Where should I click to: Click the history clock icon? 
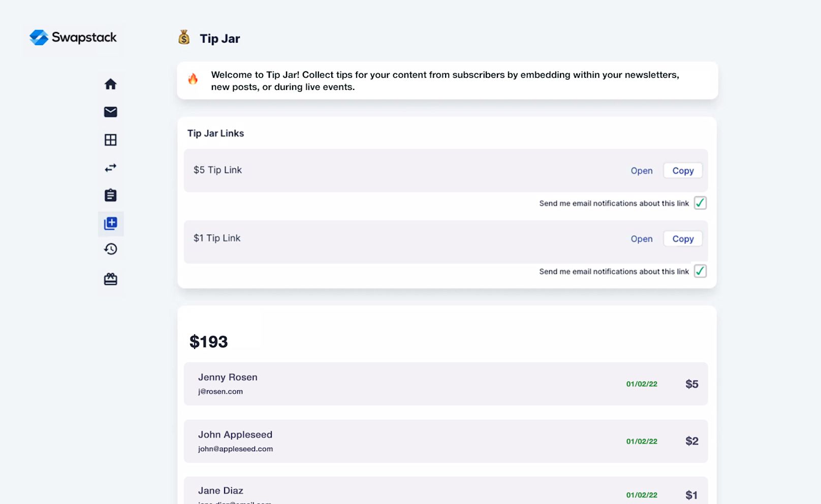[110, 249]
